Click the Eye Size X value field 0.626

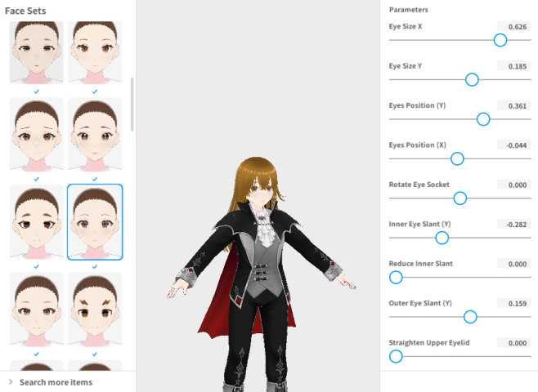click(x=513, y=27)
